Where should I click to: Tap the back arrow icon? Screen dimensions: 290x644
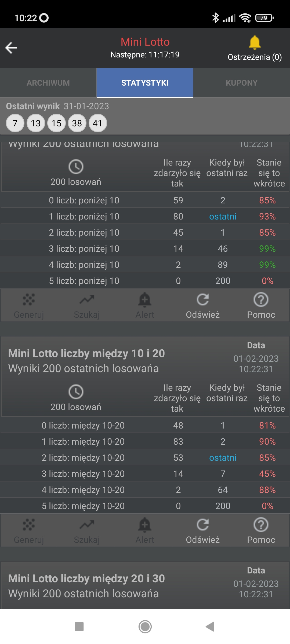[x=11, y=48]
